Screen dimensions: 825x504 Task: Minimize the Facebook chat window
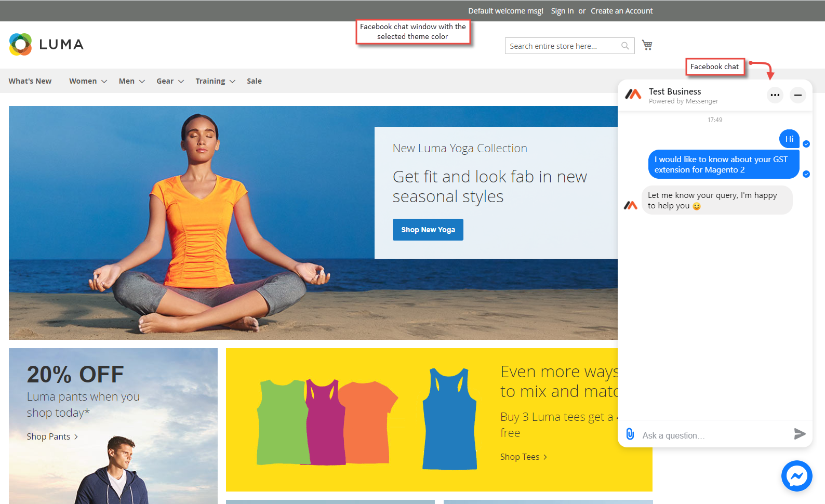tap(798, 95)
